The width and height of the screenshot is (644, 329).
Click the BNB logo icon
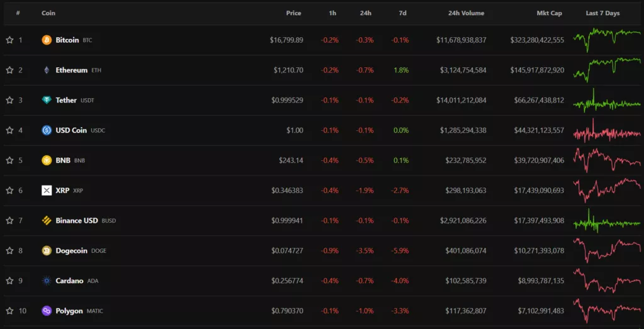47,160
